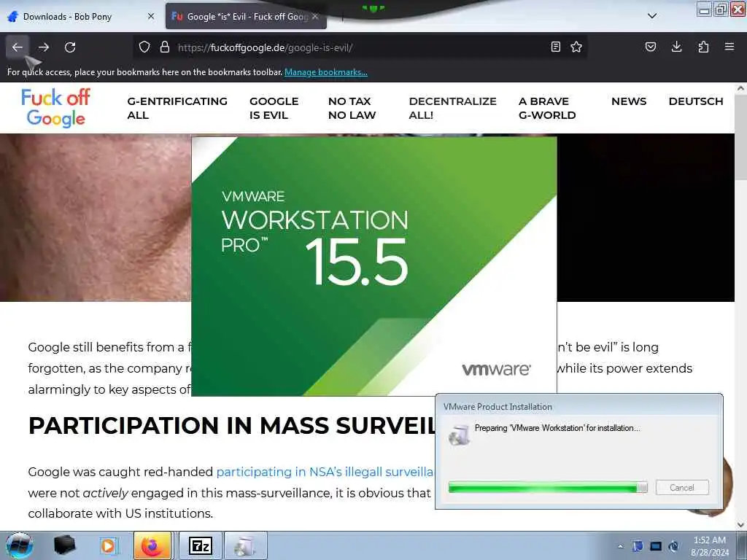Open the extensions puzzle icon
747x560 pixels.
coord(703,47)
